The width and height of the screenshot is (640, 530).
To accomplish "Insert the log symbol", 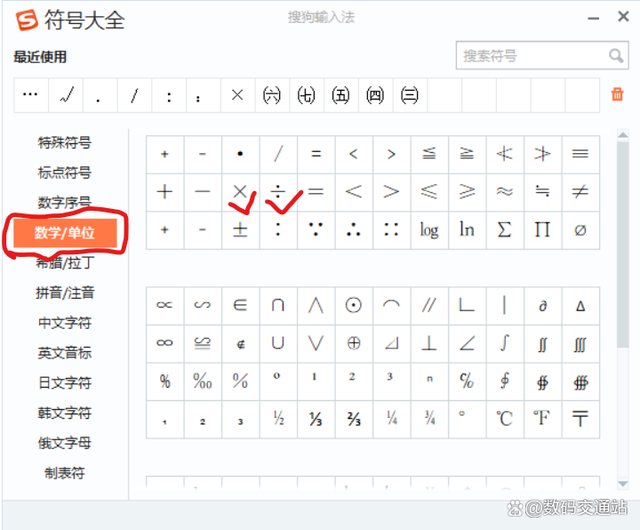I will pos(429,229).
